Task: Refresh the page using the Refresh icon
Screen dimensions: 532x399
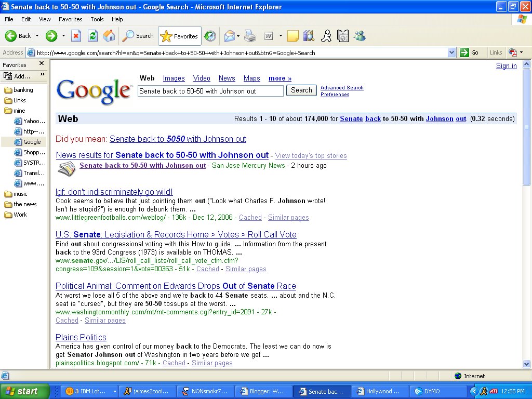Action: pyautogui.click(x=92, y=36)
